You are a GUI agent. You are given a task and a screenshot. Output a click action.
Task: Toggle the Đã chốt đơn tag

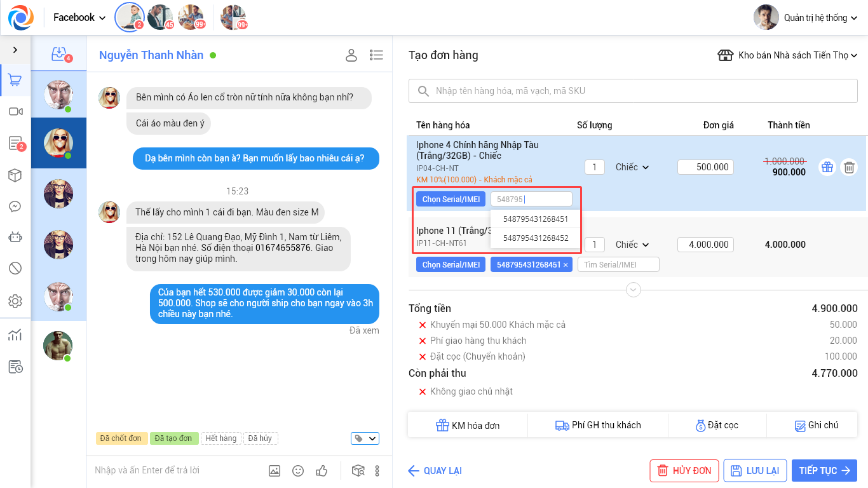click(121, 438)
